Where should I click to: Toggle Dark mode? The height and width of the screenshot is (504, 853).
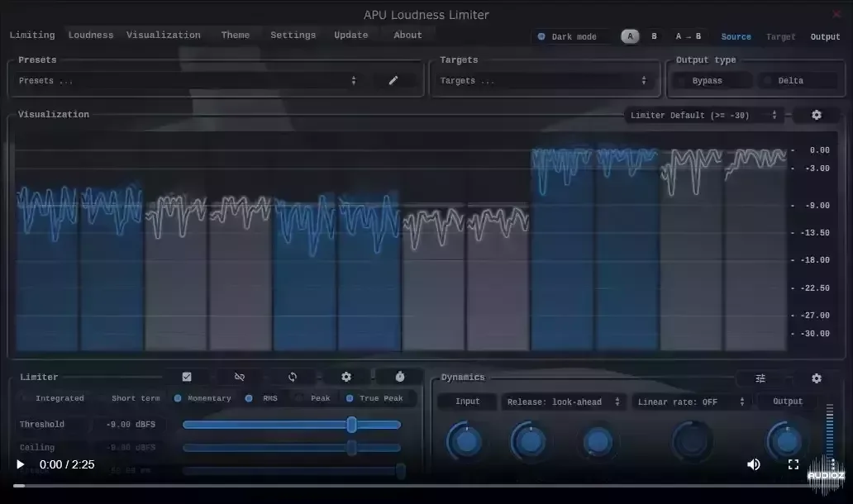569,36
